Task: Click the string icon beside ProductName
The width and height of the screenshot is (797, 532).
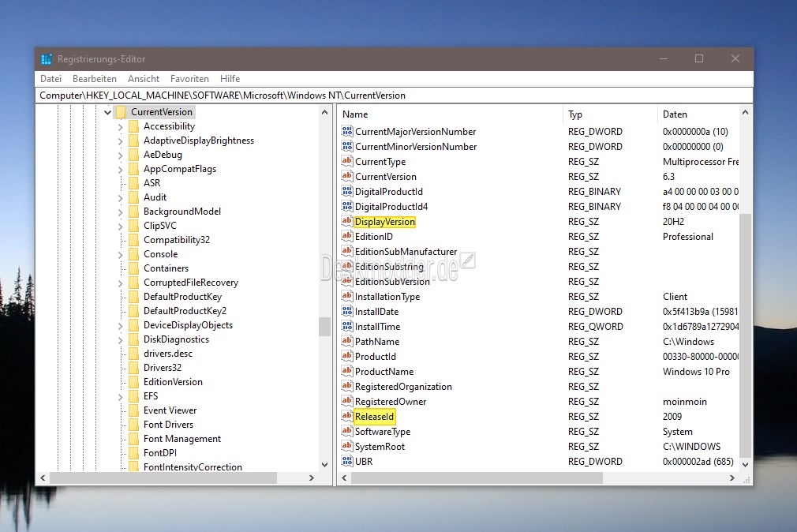Action: coord(347,371)
